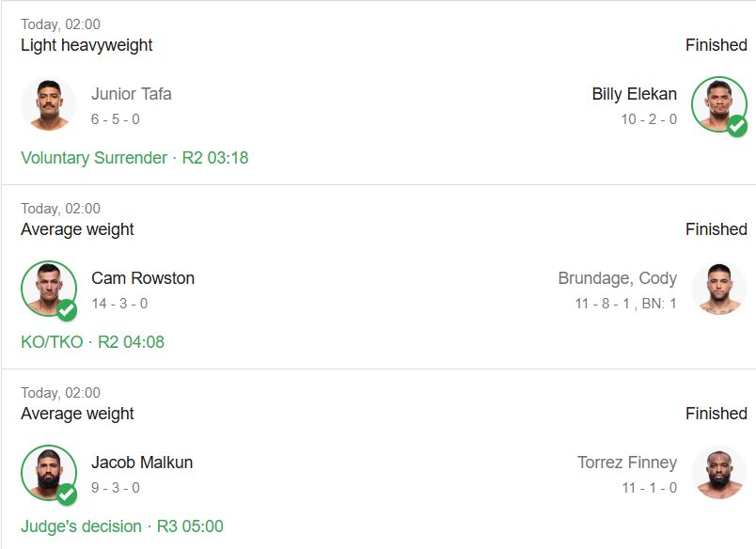Open Torrez Finney's profile photo
The image size is (756, 549).
[x=718, y=473]
